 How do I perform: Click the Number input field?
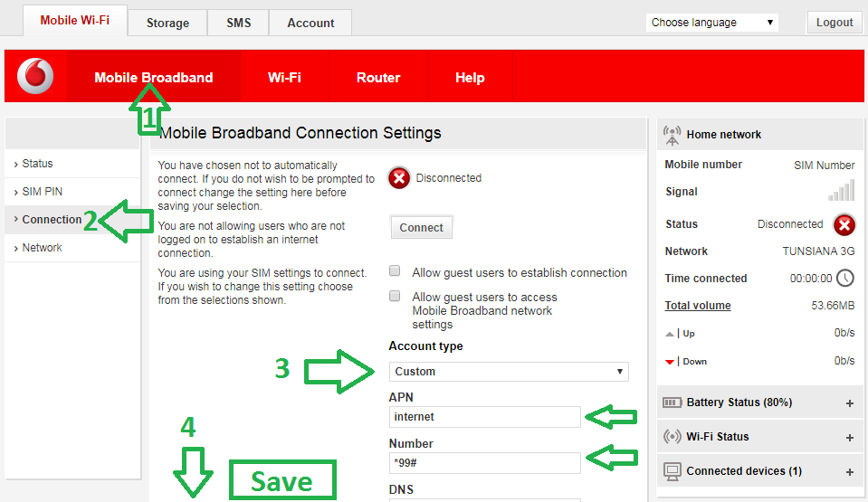(485, 463)
